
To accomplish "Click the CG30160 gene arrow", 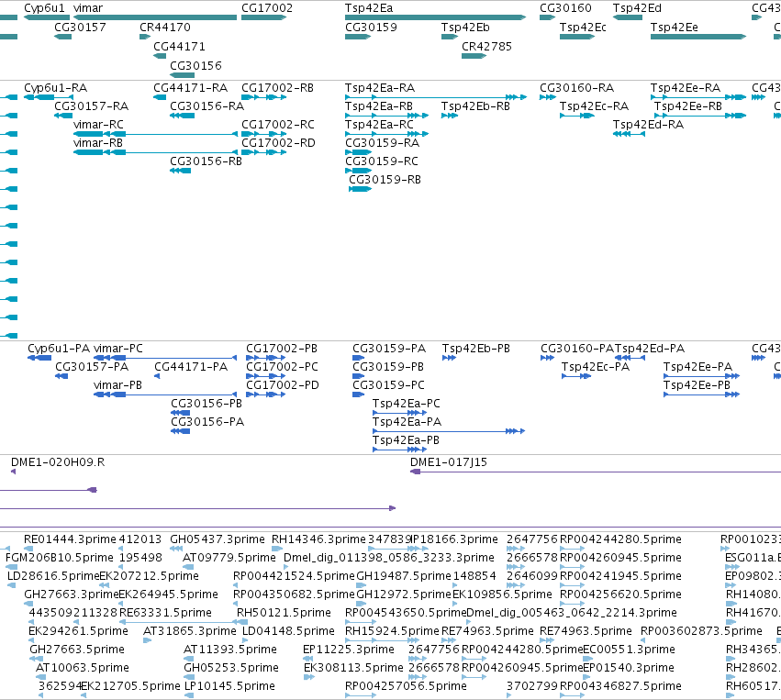I will point(547,17).
